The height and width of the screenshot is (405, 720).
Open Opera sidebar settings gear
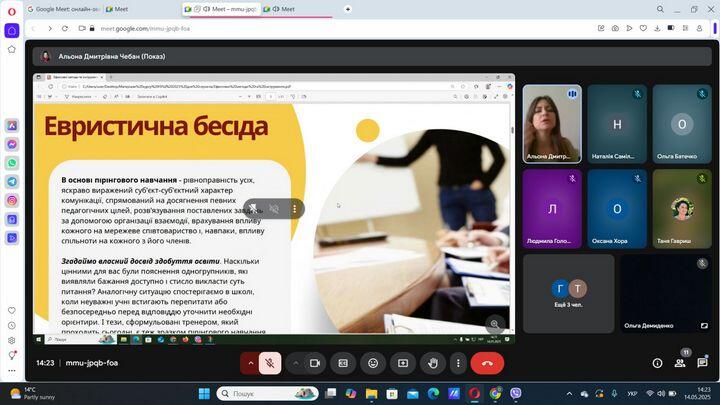[x=12, y=341]
